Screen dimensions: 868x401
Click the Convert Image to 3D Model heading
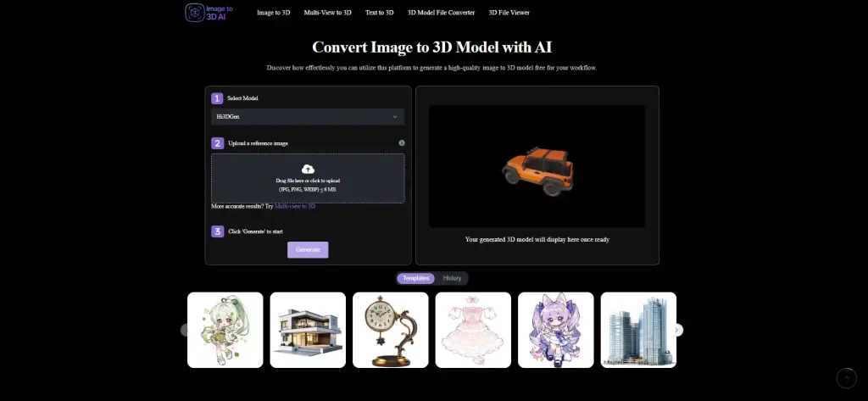(431, 47)
